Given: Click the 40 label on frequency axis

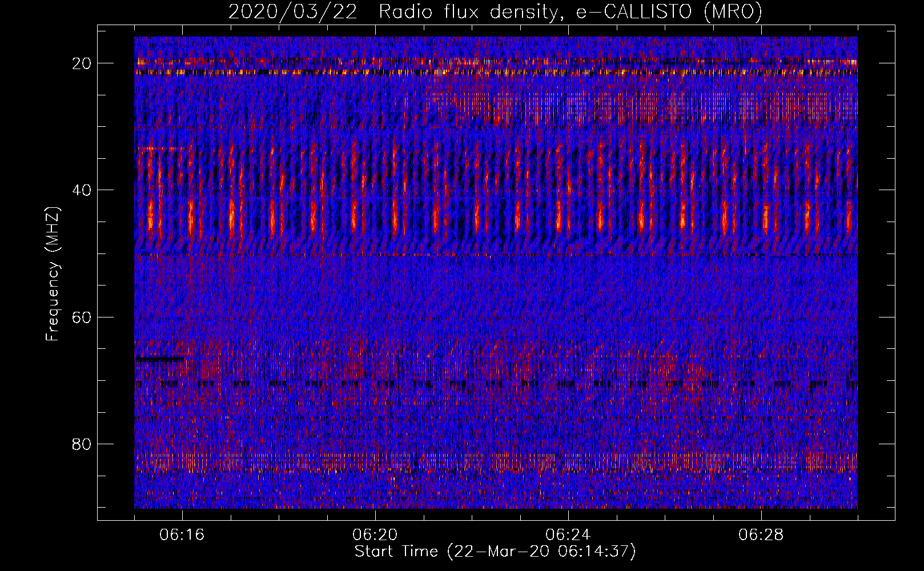Looking at the screenshot, I should coord(82,190).
